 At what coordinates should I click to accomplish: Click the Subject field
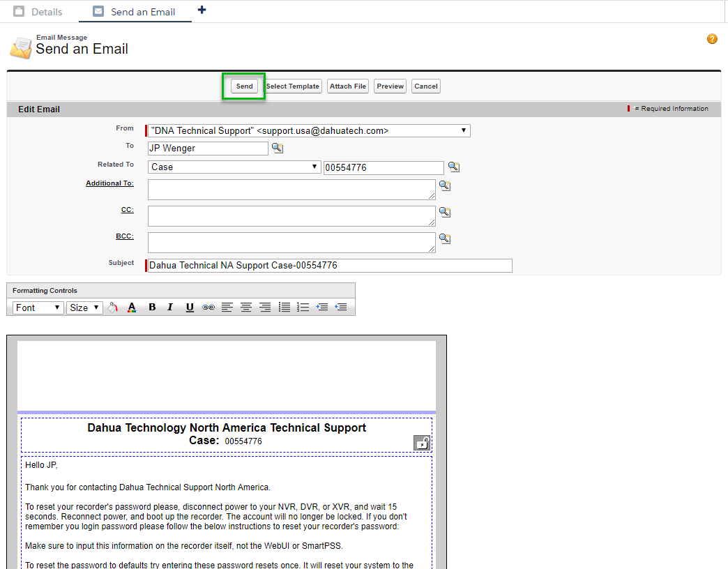(330, 266)
